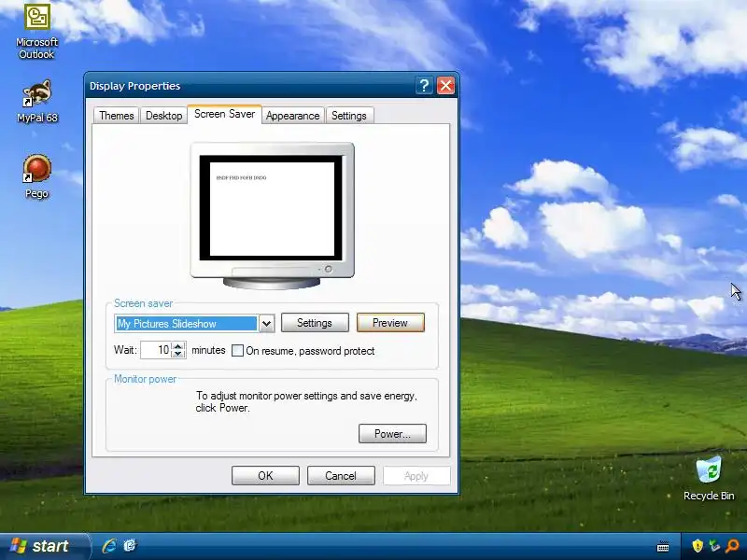Click the second Quick Launch icon beside Internet Explorer

click(130, 546)
